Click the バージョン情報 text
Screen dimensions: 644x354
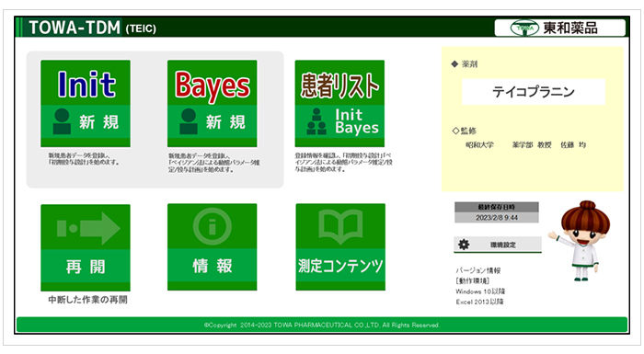point(478,270)
